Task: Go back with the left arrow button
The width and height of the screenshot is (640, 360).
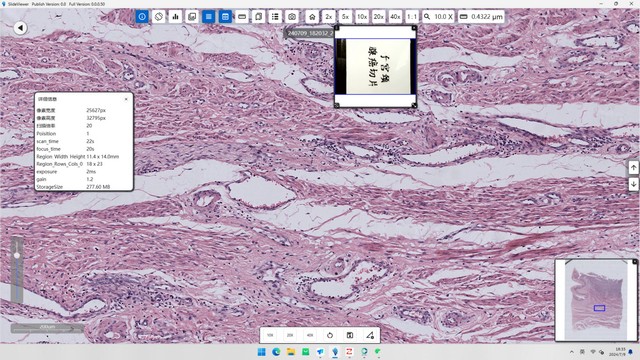Action: 20,28
